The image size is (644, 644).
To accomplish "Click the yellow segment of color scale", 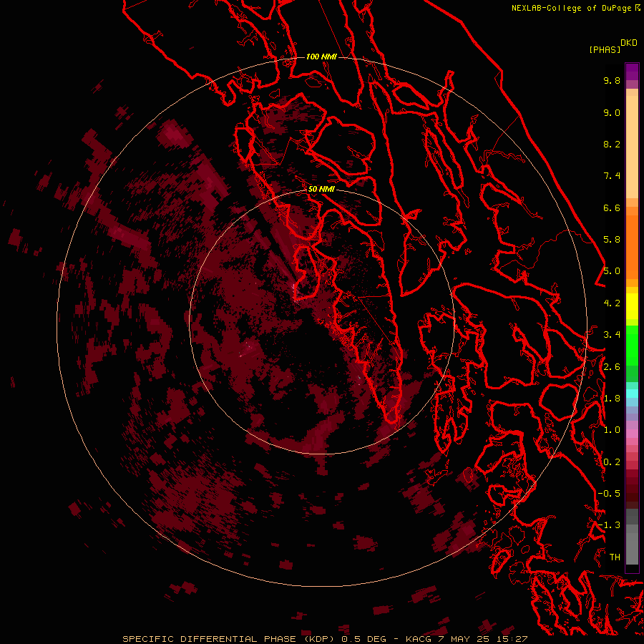I will 632,306.
